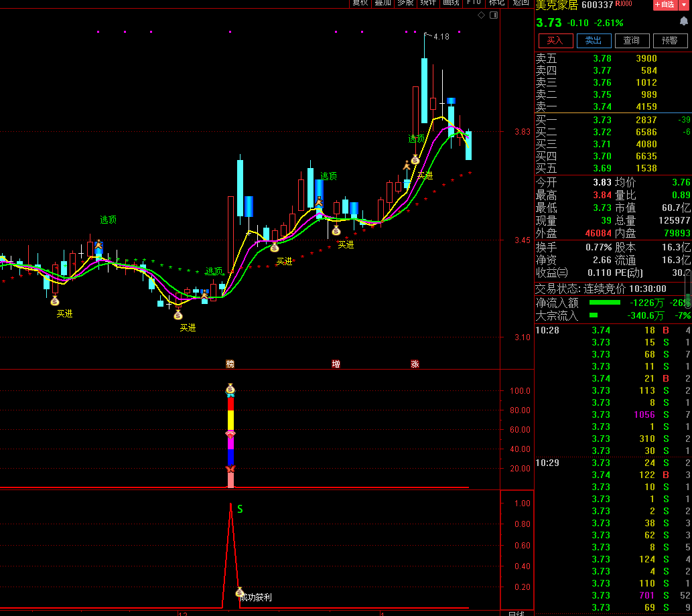
Task: Click the trade tick with volume 701
Action: point(613,595)
